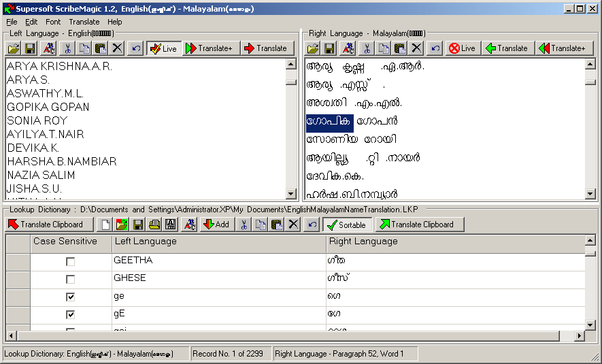Toggle Sortable option for dictionary
This screenshot has height=364, width=602.
[x=347, y=225]
